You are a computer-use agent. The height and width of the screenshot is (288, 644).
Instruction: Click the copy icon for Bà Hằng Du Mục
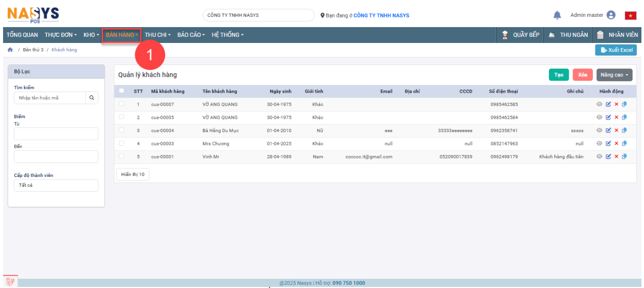click(624, 130)
